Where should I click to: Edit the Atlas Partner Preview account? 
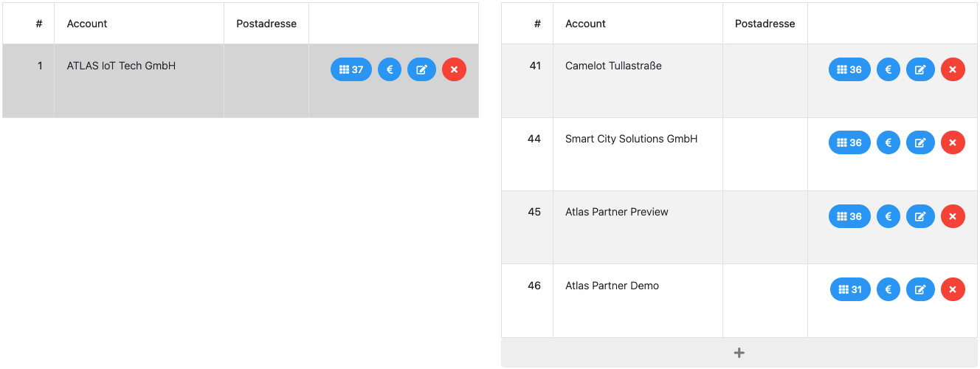tap(920, 216)
